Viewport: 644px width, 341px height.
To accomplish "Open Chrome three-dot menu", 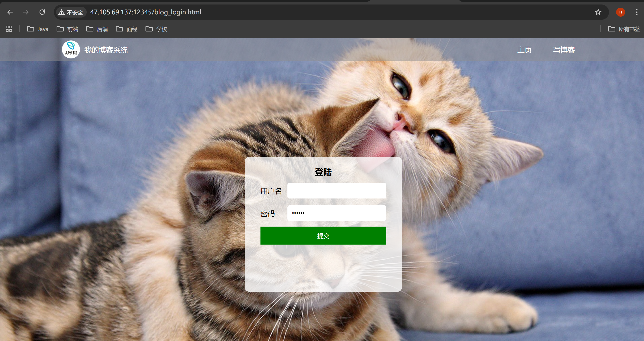I will pos(637,12).
